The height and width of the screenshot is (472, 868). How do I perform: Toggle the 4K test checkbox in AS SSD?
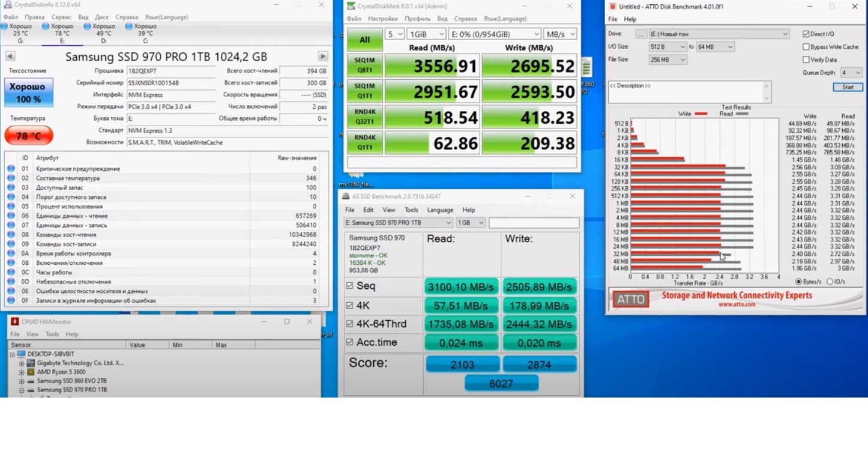tap(349, 306)
